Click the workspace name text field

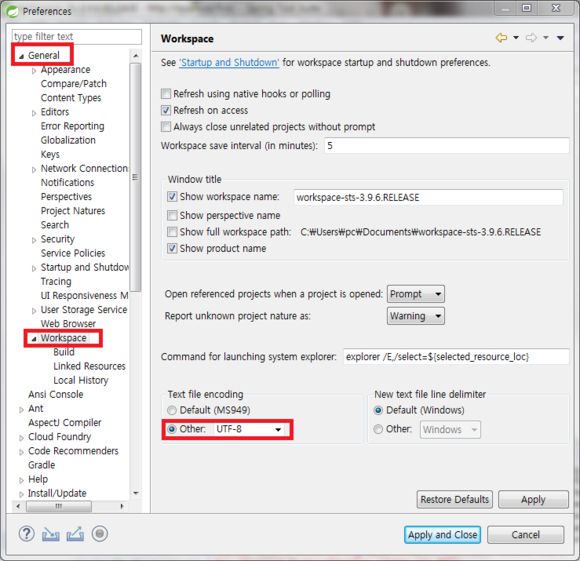click(428, 197)
